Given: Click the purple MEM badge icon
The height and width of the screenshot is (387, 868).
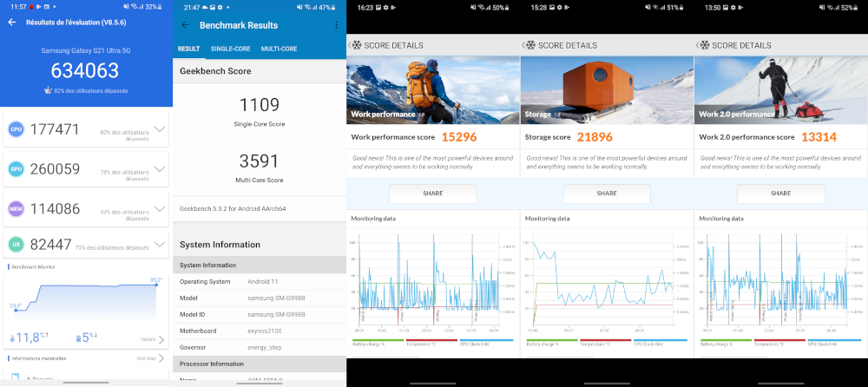Looking at the screenshot, I should 16,209.
